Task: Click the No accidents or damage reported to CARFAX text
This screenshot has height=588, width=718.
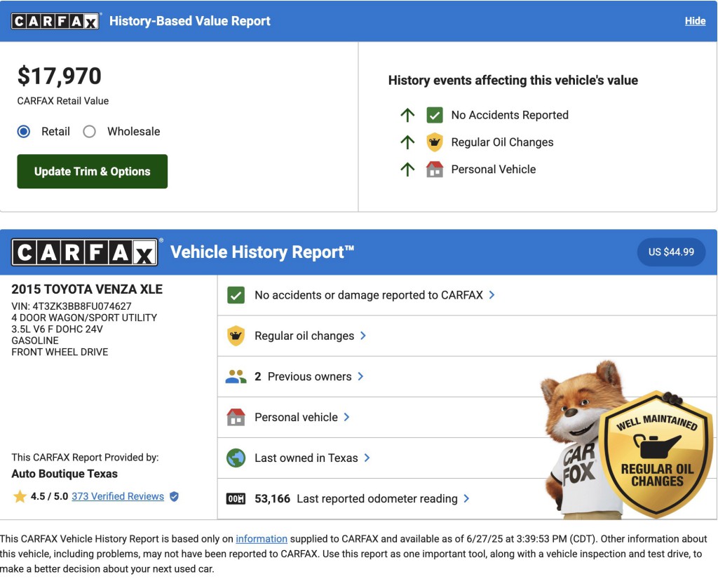Action: pos(369,295)
